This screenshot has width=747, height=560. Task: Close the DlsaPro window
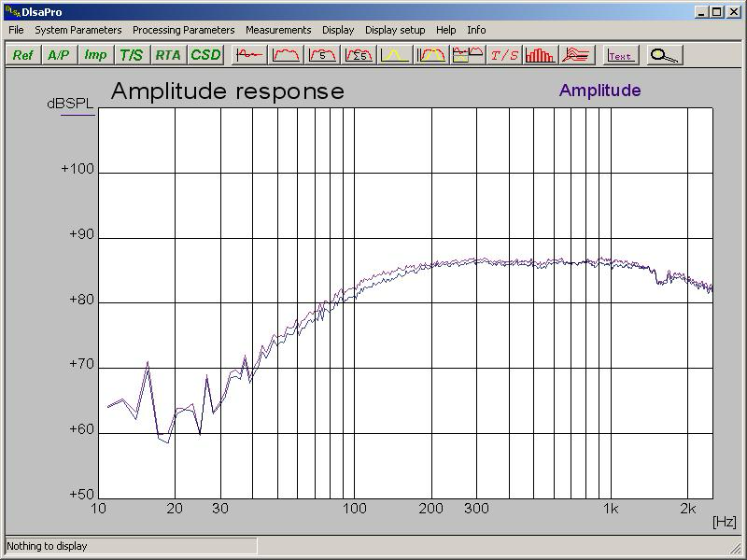[x=734, y=12]
